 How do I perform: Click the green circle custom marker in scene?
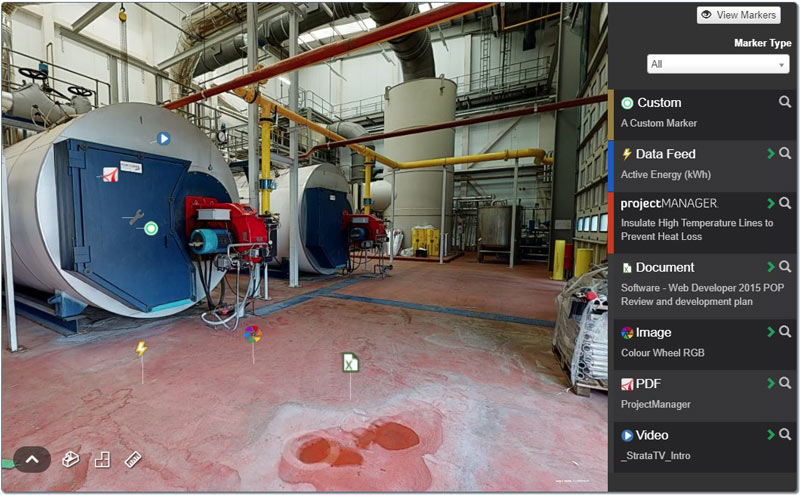coord(151,228)
